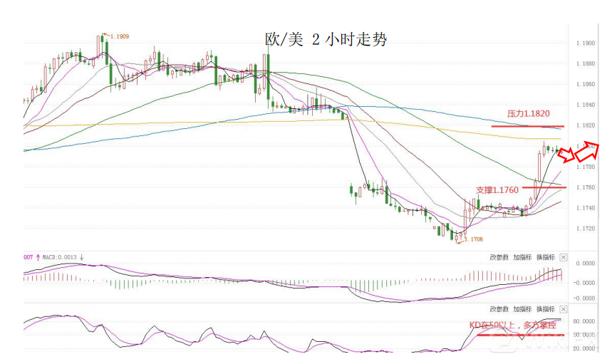The width and height of the screenshot is (607, 364).
Task: Click 加指标 in the KD panel
Action: click(522, 310)
